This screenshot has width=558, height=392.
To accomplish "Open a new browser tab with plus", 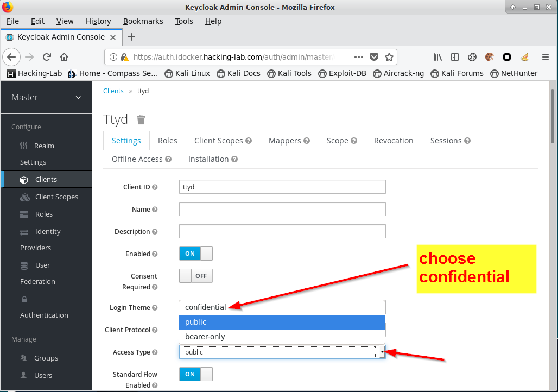I will [x=131, y=37].
